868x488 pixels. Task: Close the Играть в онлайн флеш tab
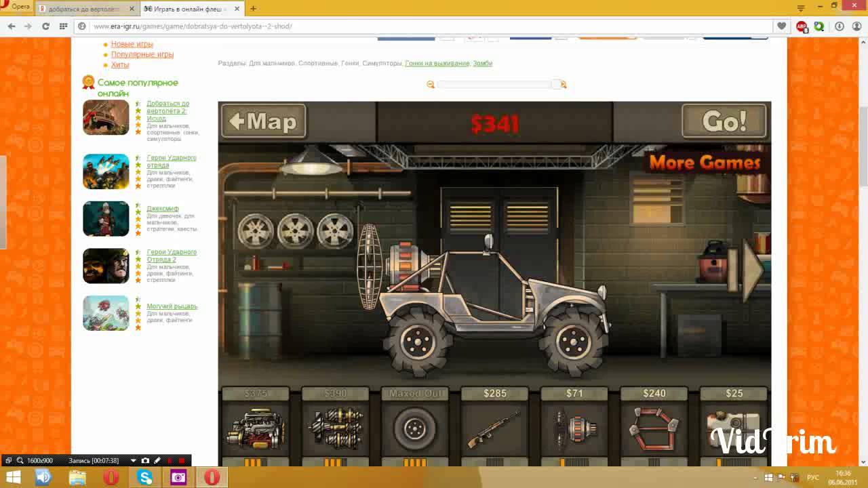pyautogui.click(x=237, y=9)
